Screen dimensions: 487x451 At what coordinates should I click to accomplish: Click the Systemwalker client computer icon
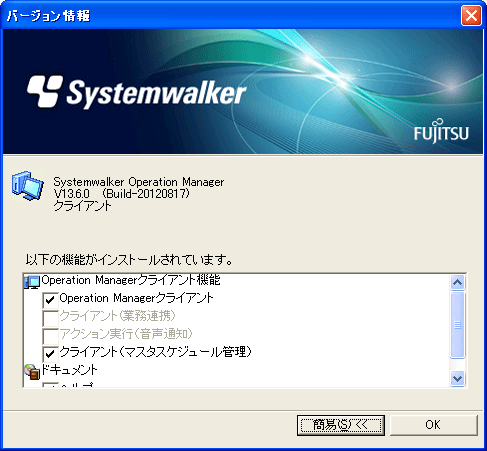(28, 186)
